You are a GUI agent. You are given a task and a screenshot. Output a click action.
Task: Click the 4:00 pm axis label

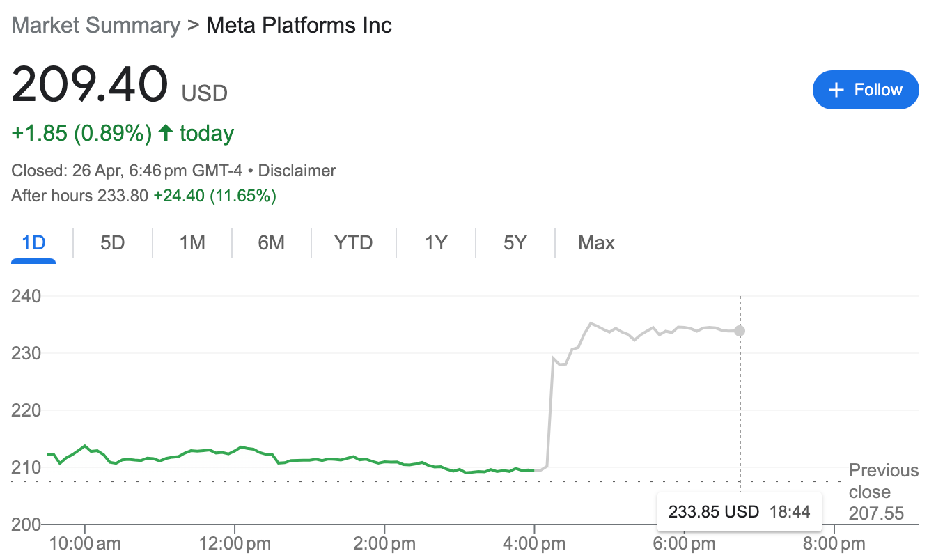tap(533, 543)
